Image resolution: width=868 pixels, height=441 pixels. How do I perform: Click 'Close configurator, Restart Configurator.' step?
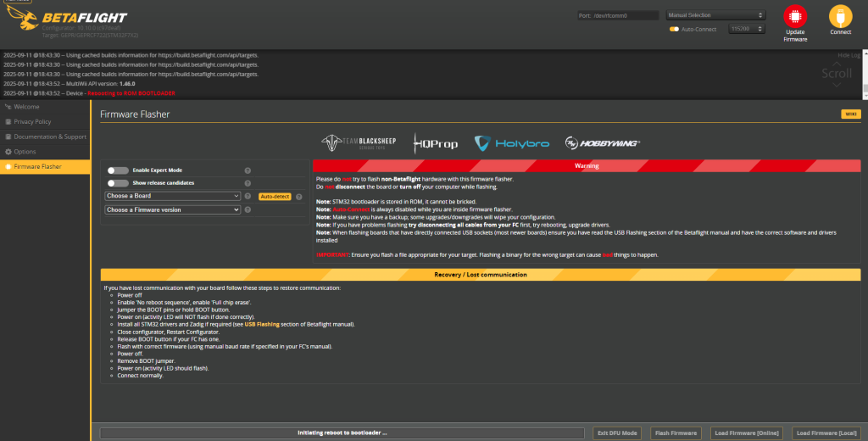coord(169,332)
